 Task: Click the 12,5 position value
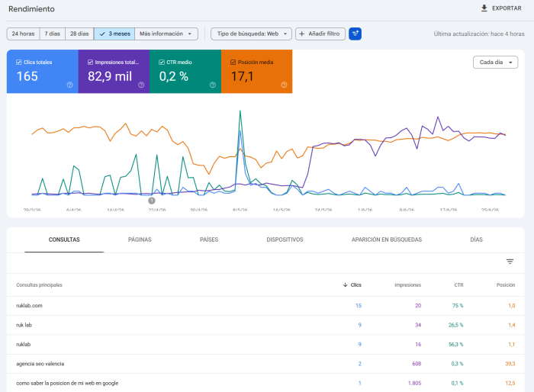(510, 383)
